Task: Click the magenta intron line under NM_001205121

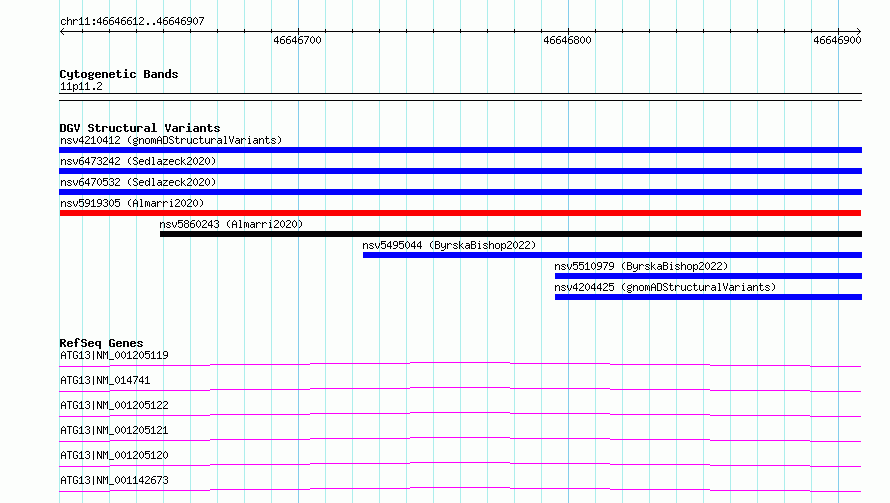Action: click(460, 438)
